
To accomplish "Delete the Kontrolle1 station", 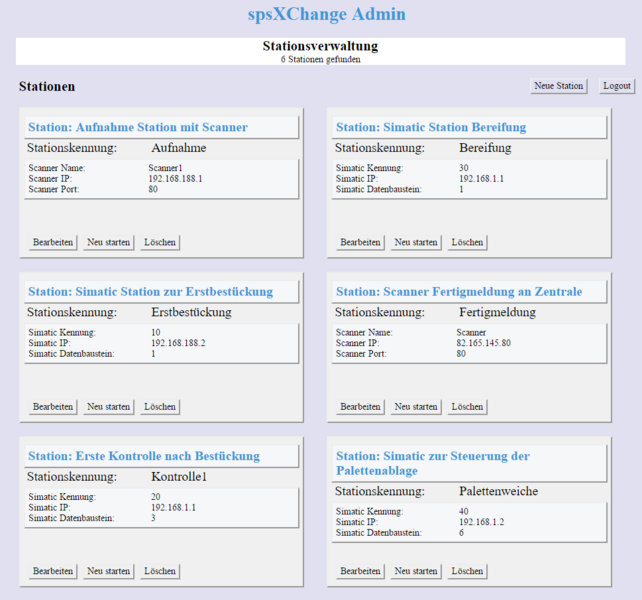I will [x=160, y=571].
